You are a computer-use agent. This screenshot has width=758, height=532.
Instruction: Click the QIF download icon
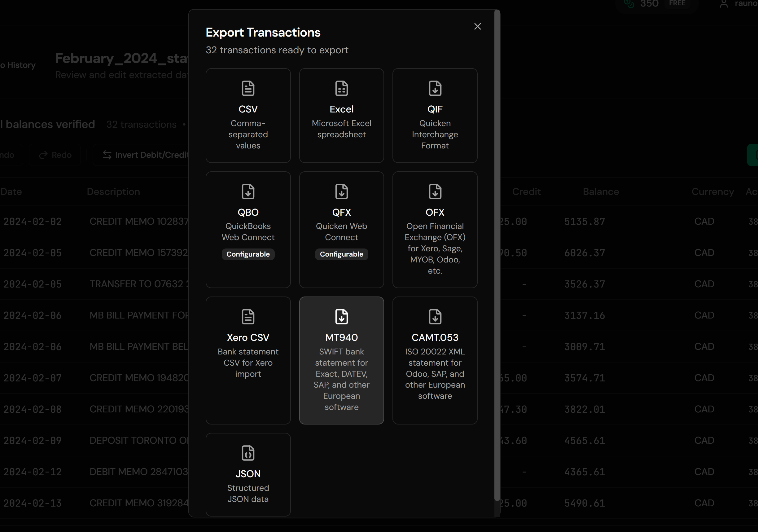pyautogui.click(x=435, y=88)
